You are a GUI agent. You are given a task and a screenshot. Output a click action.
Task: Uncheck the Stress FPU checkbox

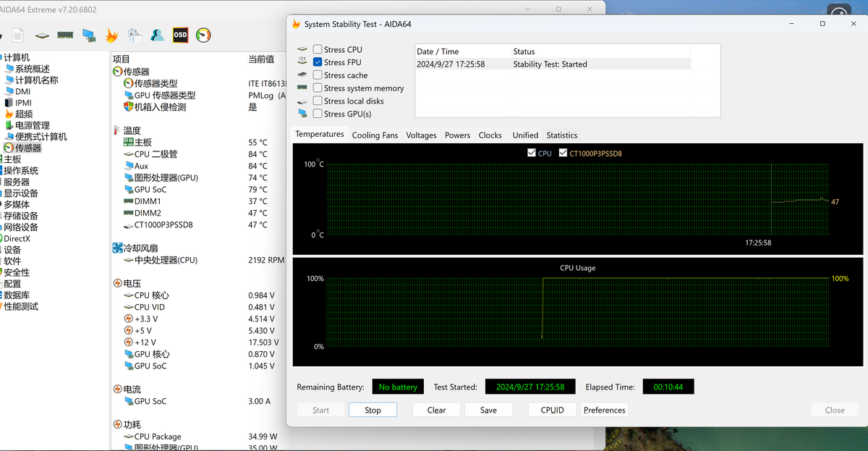318,62
